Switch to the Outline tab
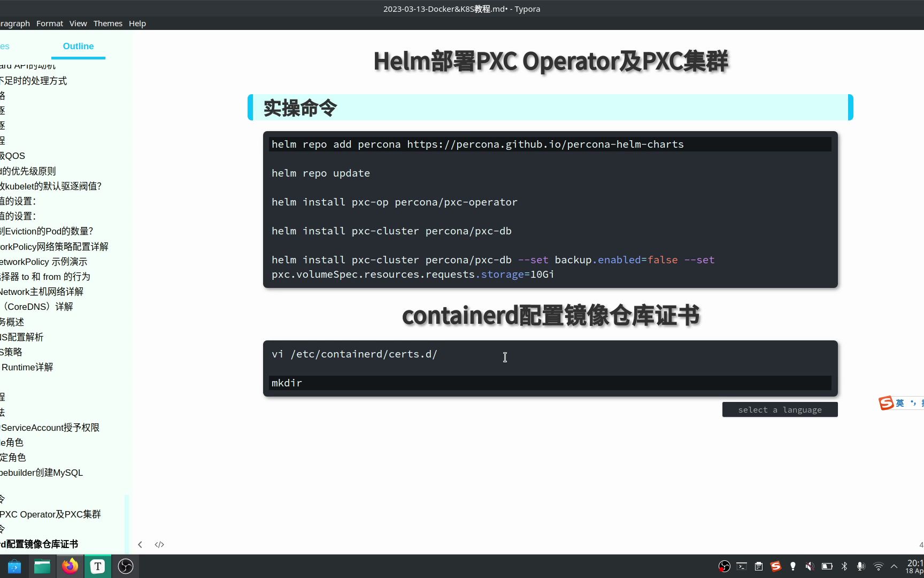 tap(78, 46)
